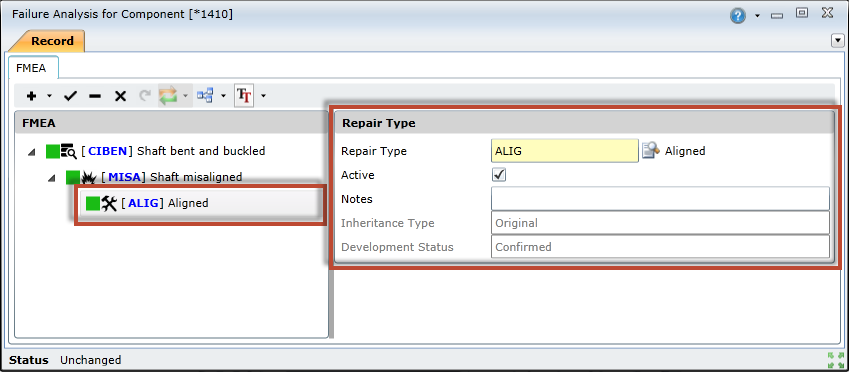
Task: Click the orange-green swap arrows icon
Action: tap(168, 96)
